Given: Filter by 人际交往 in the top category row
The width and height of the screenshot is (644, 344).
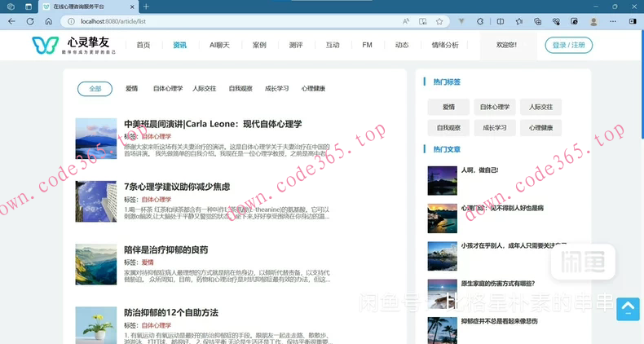Looking at the screenshot, I should [x=204, y=89].
